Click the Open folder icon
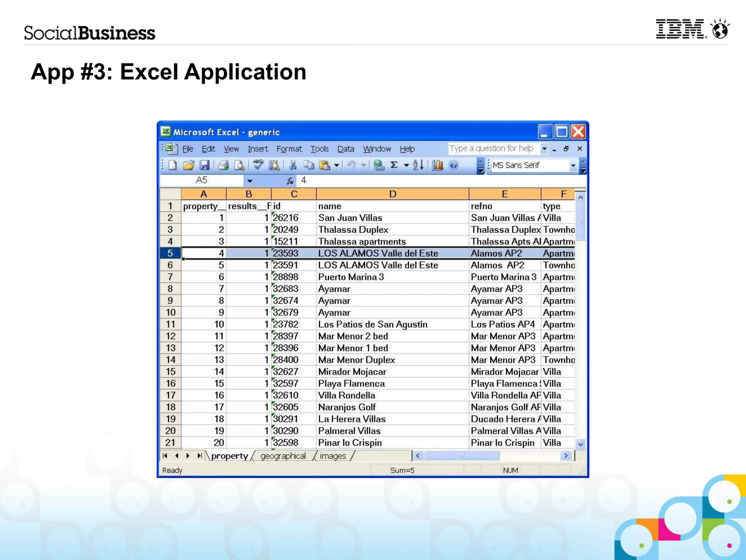746x560 pixels. pyautogui.click(x=189, y=165)
